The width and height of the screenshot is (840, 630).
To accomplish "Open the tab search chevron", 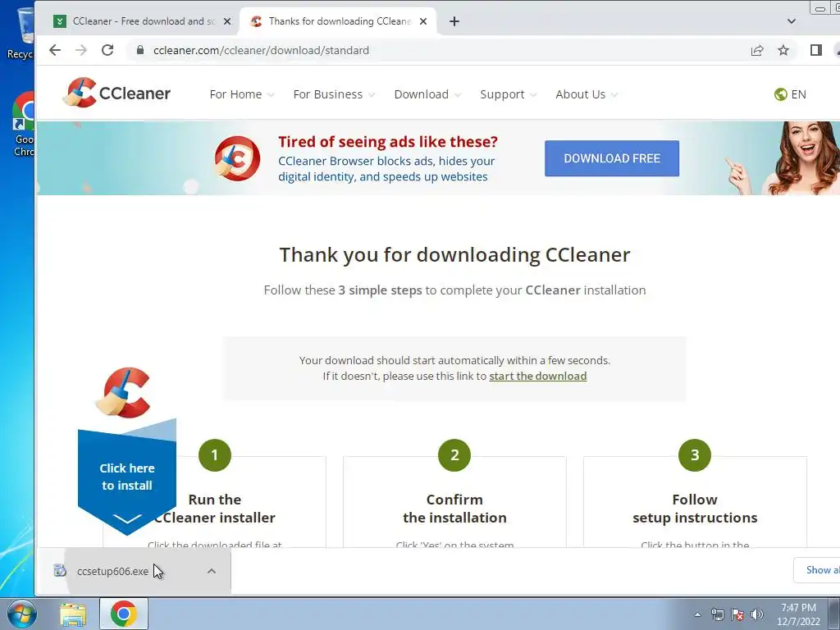I will click(792, 21).
